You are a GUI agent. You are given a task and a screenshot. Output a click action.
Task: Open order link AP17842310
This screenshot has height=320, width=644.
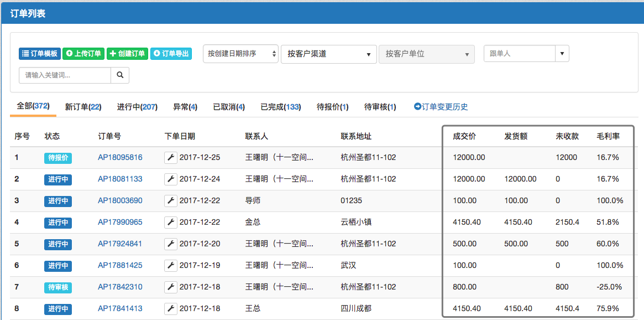tap(120, 287)
